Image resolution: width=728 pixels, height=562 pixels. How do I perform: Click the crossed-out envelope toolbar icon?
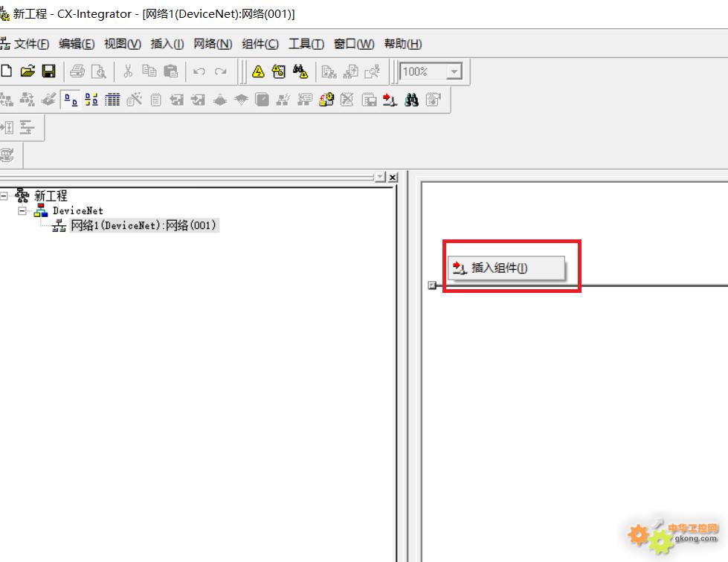point(347,100)
